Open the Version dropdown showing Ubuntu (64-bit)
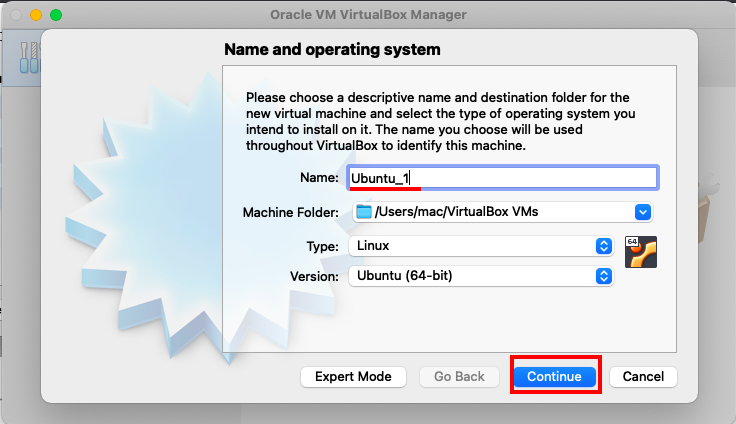 [481, 276]
